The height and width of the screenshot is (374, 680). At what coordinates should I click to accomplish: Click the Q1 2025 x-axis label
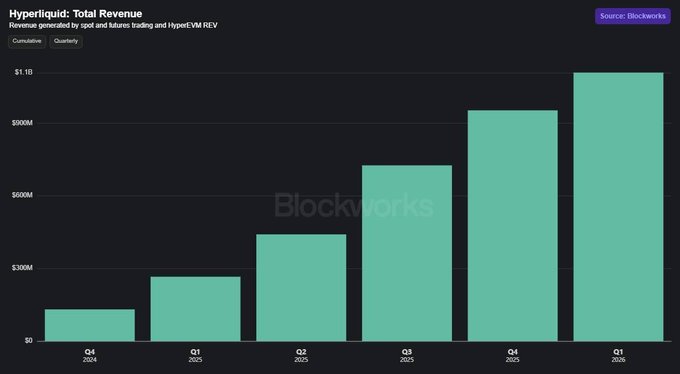pos(196,355)
